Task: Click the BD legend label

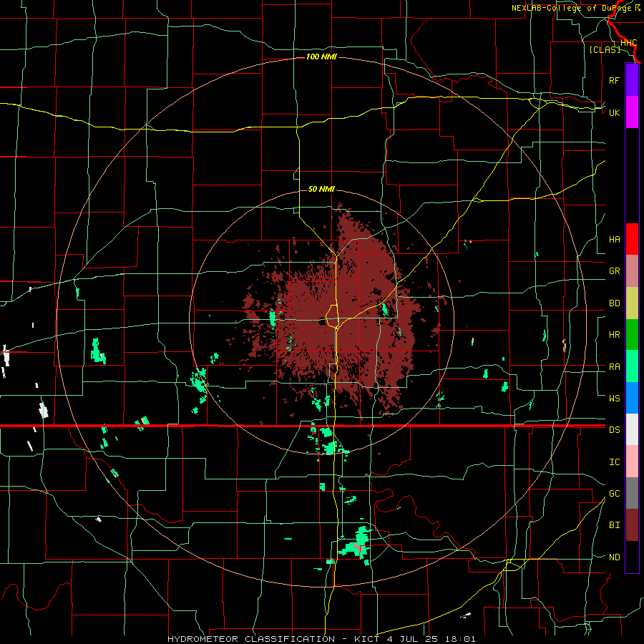Action: coord(614,303)
